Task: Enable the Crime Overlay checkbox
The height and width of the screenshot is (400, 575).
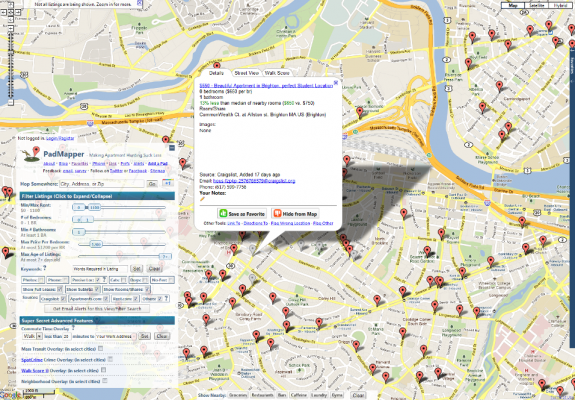Action: (110, 359)
